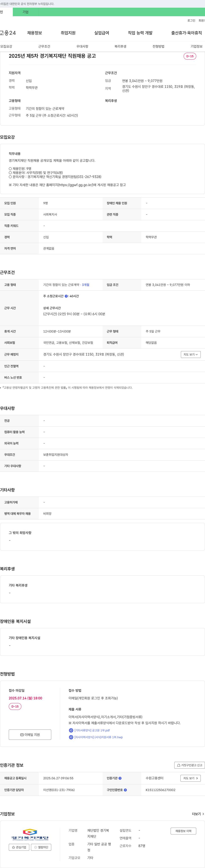Open 지도 보기 for 수원고용센터

pos(190,778)
